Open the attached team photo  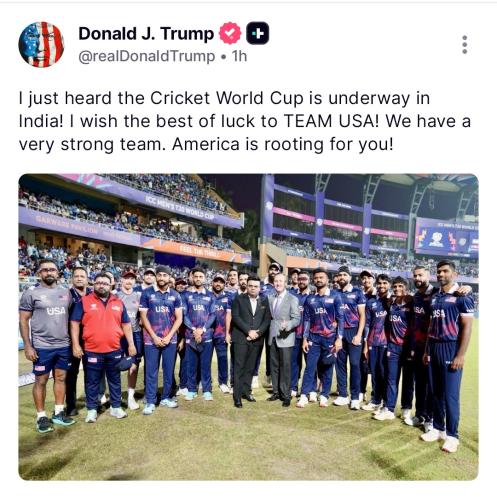click(x=248, y=327)
